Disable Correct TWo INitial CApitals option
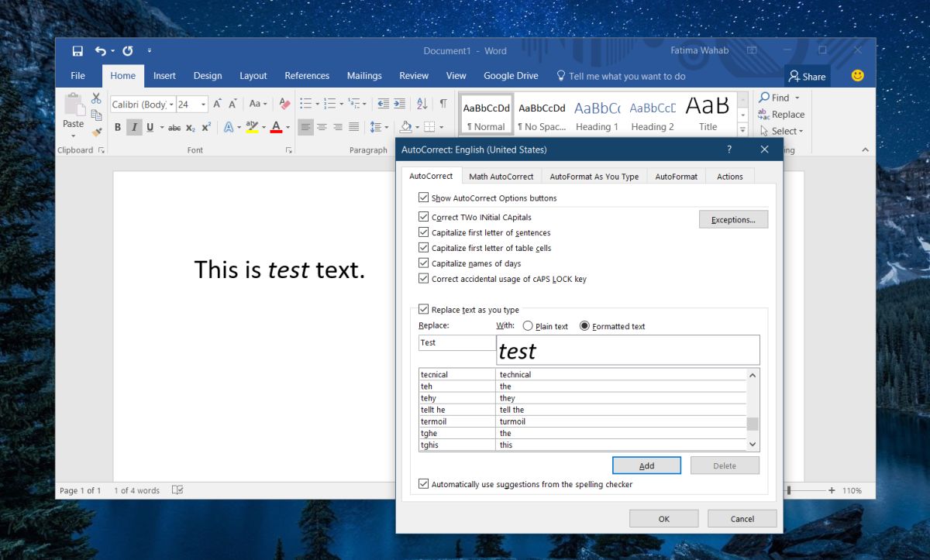930x560 pixels. pyautogui.click(x=423, y=217)
